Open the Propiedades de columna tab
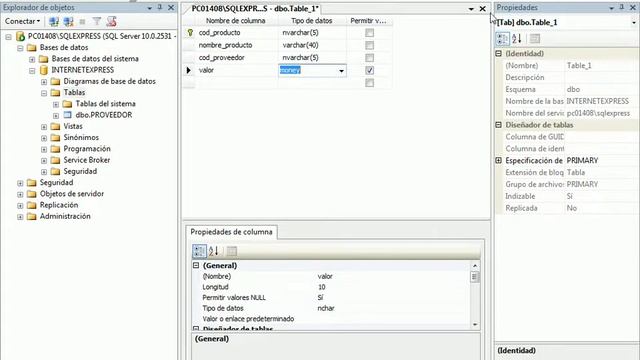The image size is (640, 360). coord(231,232)
